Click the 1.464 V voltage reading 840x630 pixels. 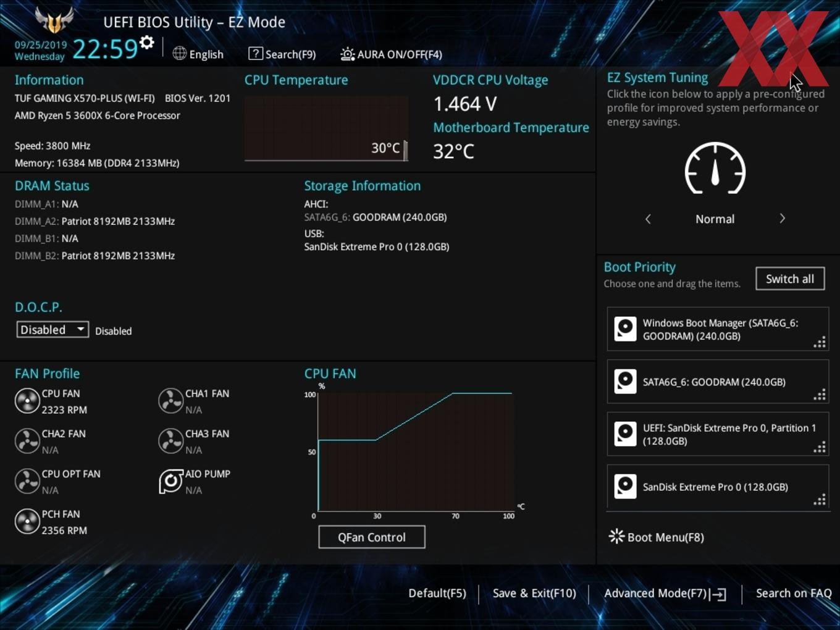click(464, 104)
